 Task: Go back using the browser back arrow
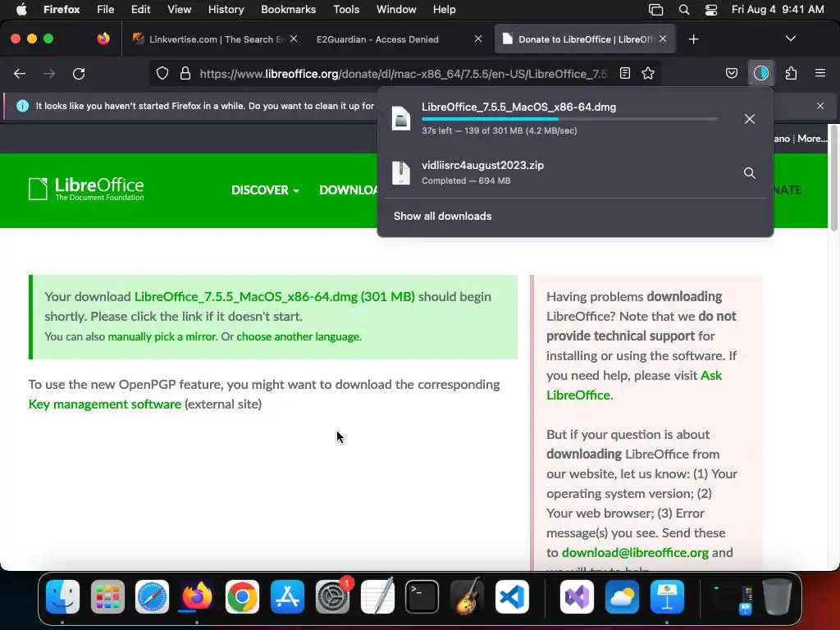pyautogui.click(x=20, y=73)
